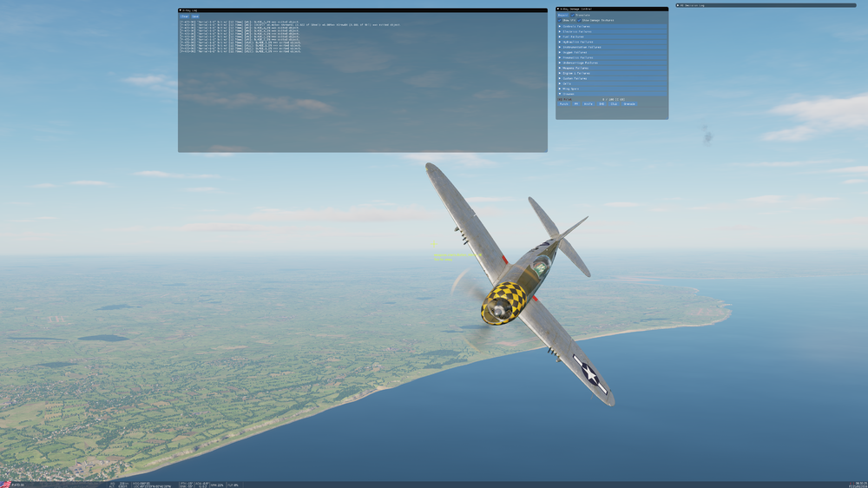
Task: Grab the Damage Control window resize grip
Action: (666, 117)
